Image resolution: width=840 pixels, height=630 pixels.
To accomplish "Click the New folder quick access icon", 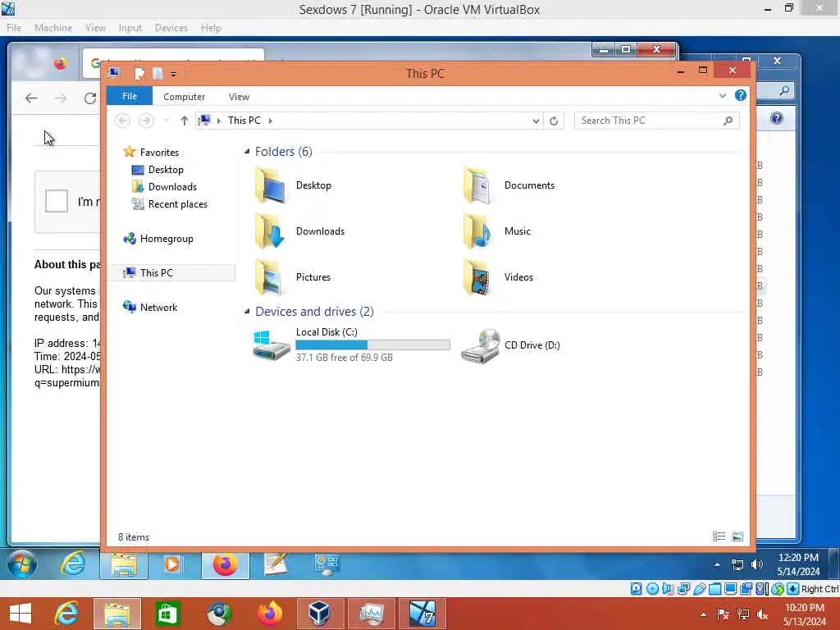I will pos(157,73).
